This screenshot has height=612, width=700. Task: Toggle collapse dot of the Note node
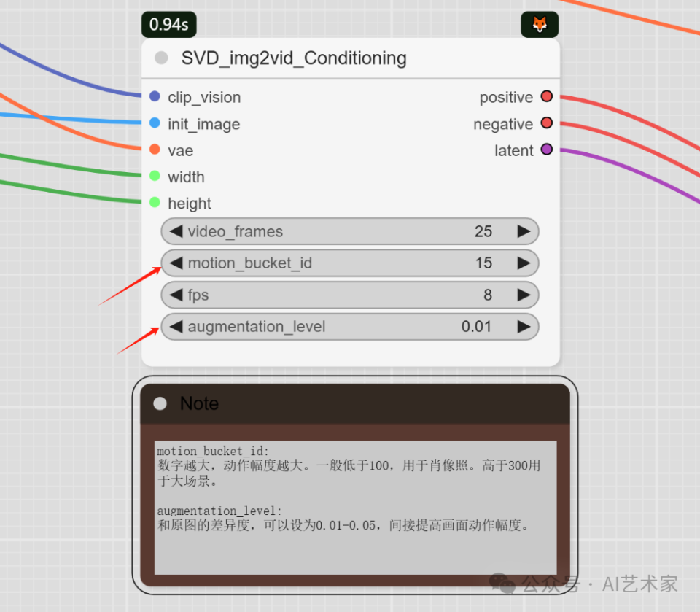pos(160,403)
